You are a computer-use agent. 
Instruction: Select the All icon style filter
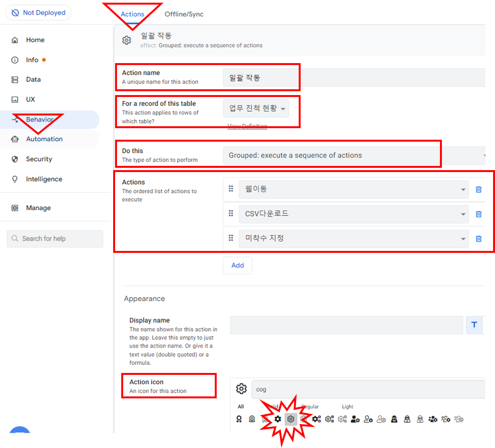pos(241,406)
